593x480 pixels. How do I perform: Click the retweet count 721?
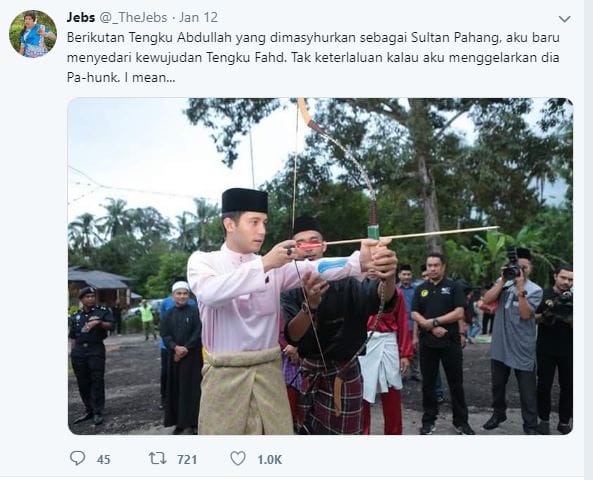[x=187, y=460]
